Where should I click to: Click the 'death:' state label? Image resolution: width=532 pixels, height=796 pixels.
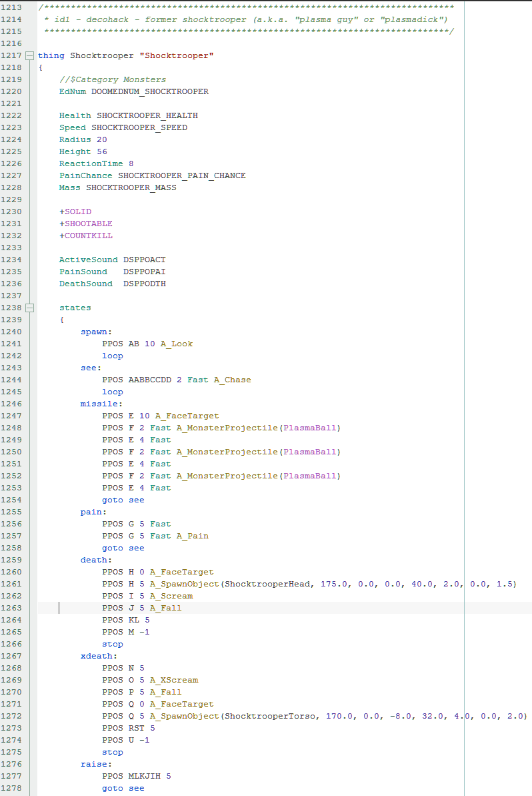click(x=97, y=560)
